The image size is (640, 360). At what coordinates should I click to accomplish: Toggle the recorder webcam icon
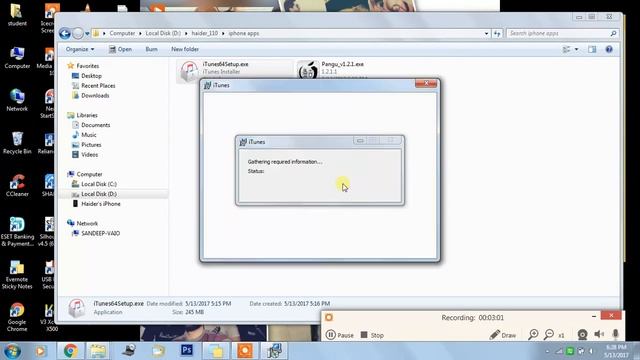click(x=582, y=335)
